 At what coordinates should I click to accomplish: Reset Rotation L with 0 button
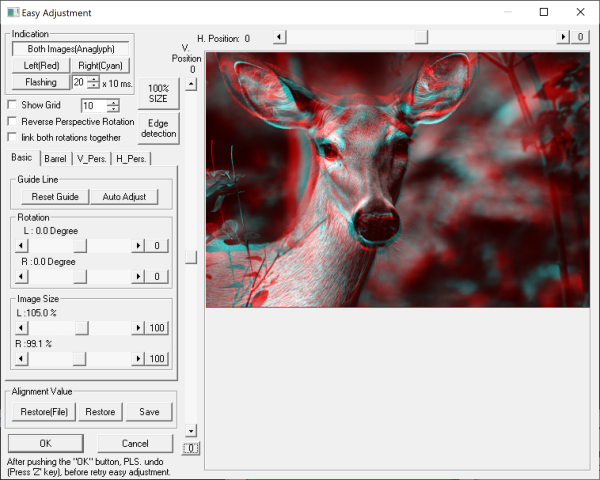pyautogui.click(x=157, y=245)
